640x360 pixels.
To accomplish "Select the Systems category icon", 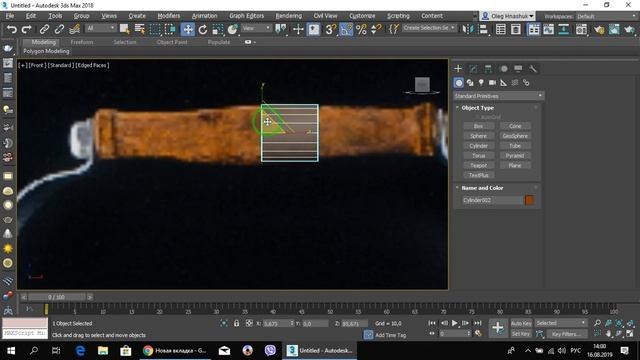I will coord(526,83).
